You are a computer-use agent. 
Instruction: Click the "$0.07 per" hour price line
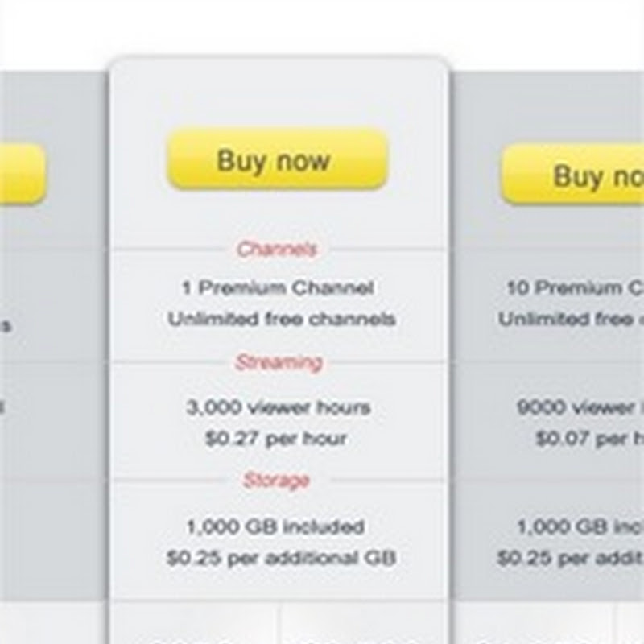589,439
